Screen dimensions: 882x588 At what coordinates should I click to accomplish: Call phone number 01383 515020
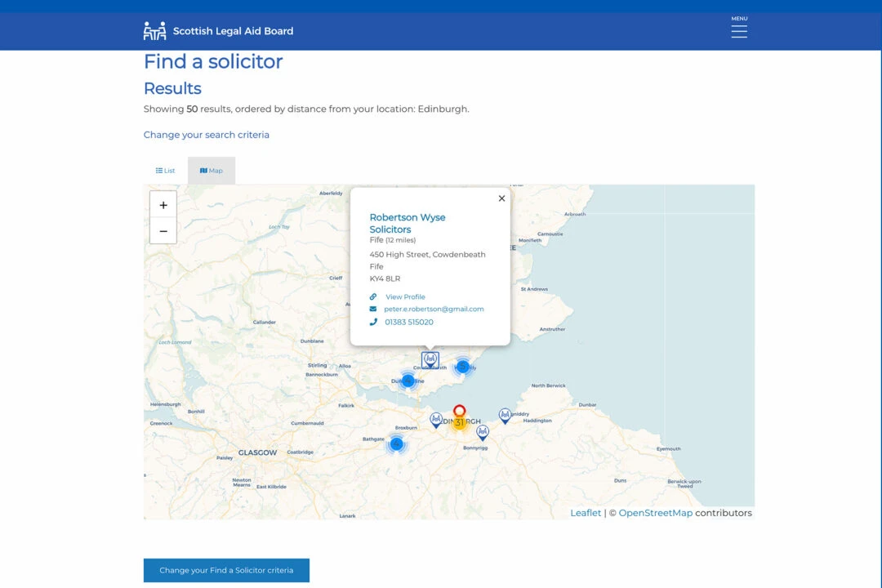pos(409,322)
